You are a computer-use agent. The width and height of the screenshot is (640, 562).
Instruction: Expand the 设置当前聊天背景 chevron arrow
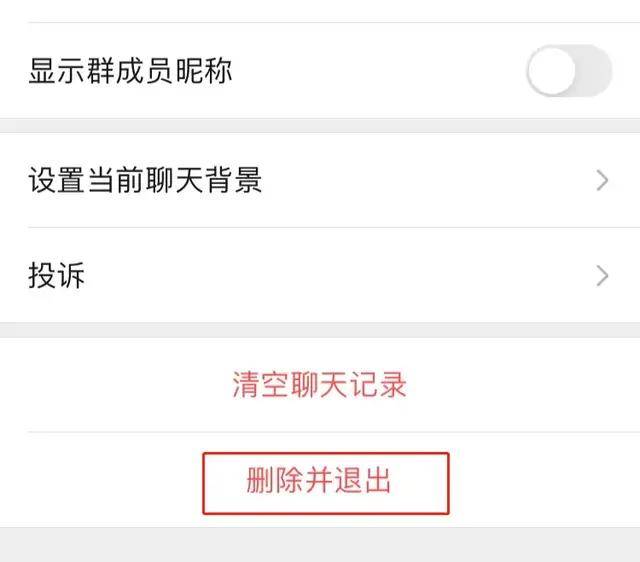click(602, 181)
